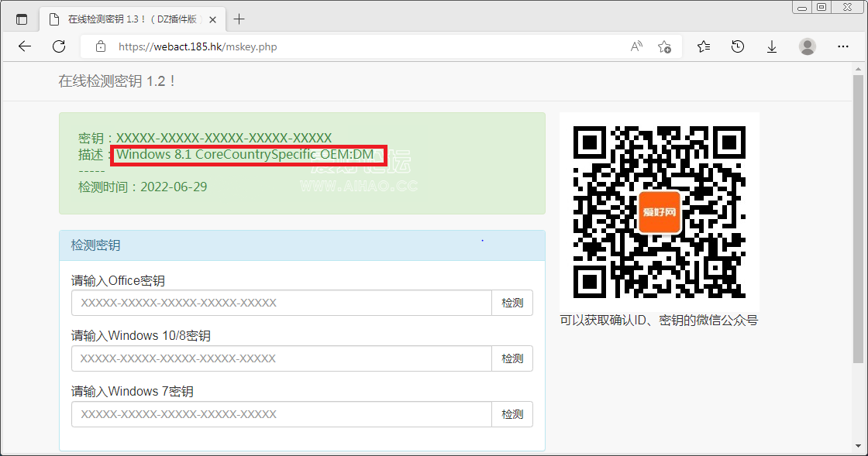868x456 pixels.
Task: Open the Favorites list icon
Action: tap(704, 46)
